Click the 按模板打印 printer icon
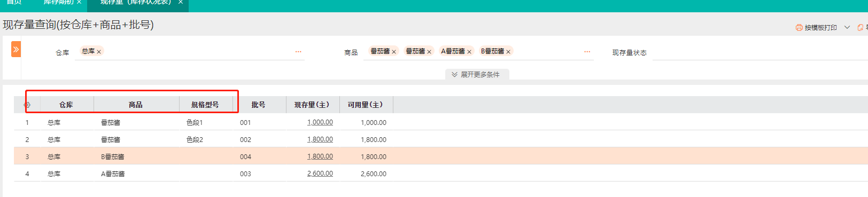Image resolution: width=868 pixels, height=197 pixels. point(799,27)
